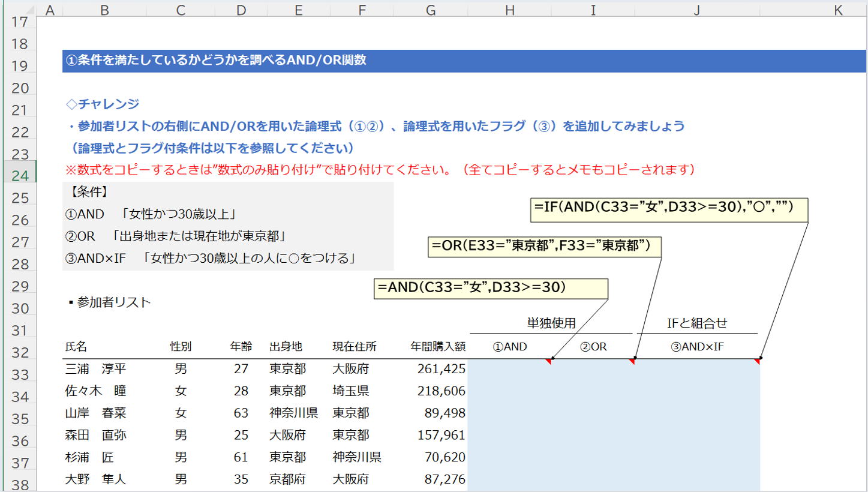The image size is (868, 492).
Task: Select purchase amount 89,498
Action: 430,413
